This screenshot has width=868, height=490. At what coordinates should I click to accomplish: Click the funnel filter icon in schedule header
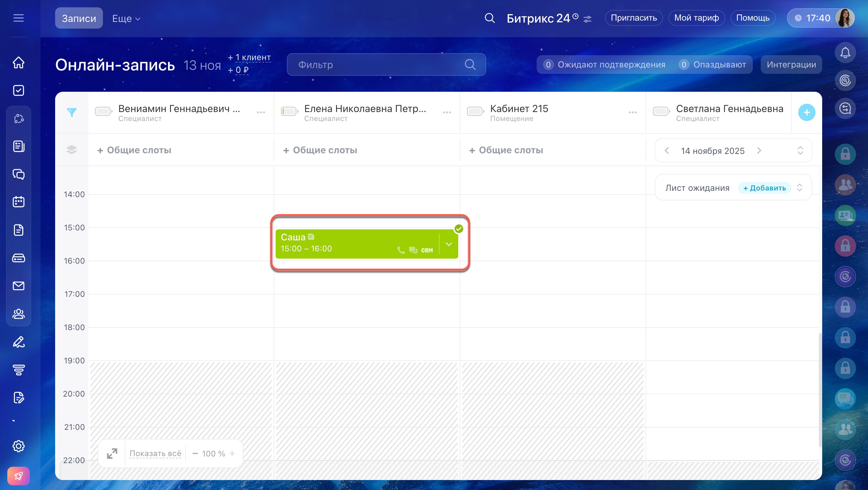pyautogui.click(x=71, y=112)
